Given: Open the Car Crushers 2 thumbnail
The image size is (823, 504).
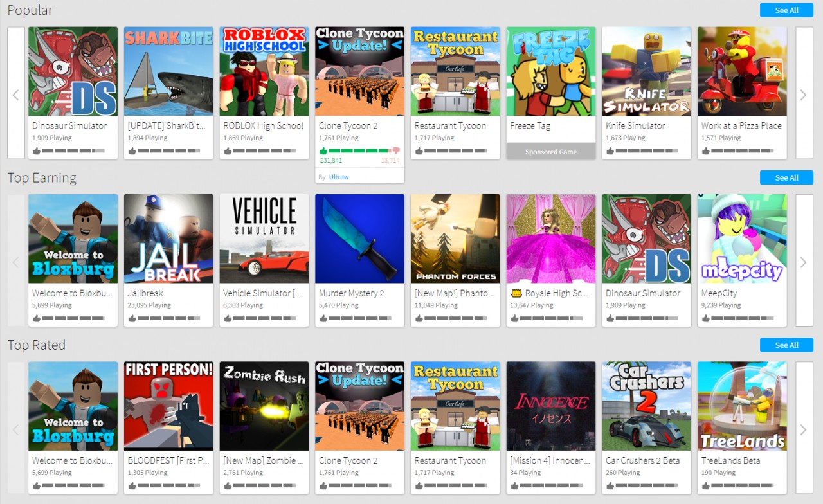Looking at the screenshot, I should point(646,406).
